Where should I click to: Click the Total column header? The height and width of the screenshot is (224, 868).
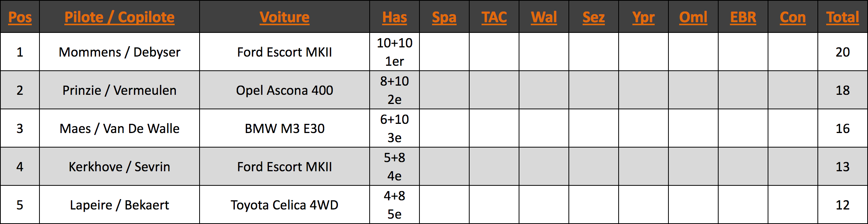tap(843, 17)
